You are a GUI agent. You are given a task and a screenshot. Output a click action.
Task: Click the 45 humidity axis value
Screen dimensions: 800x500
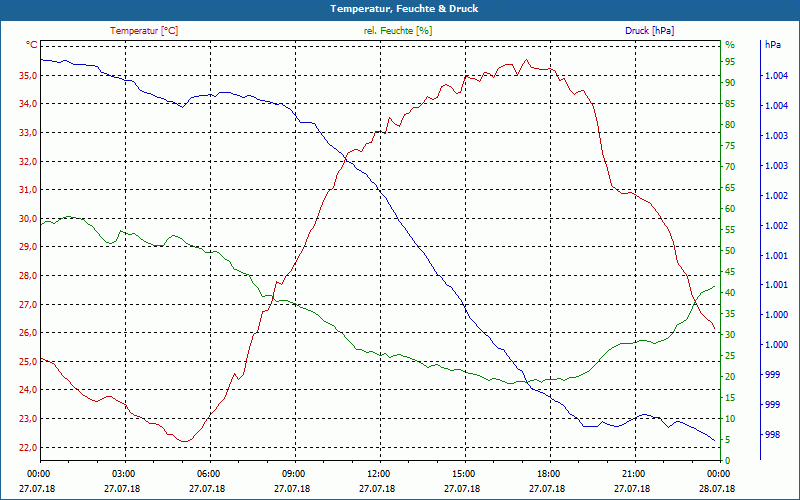(x=730, y=272)
